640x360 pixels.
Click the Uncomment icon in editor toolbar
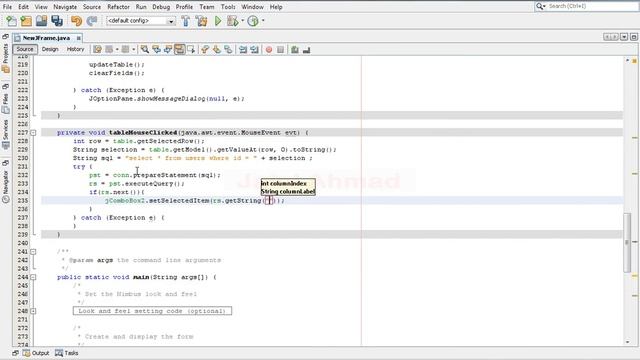[307, 49]
